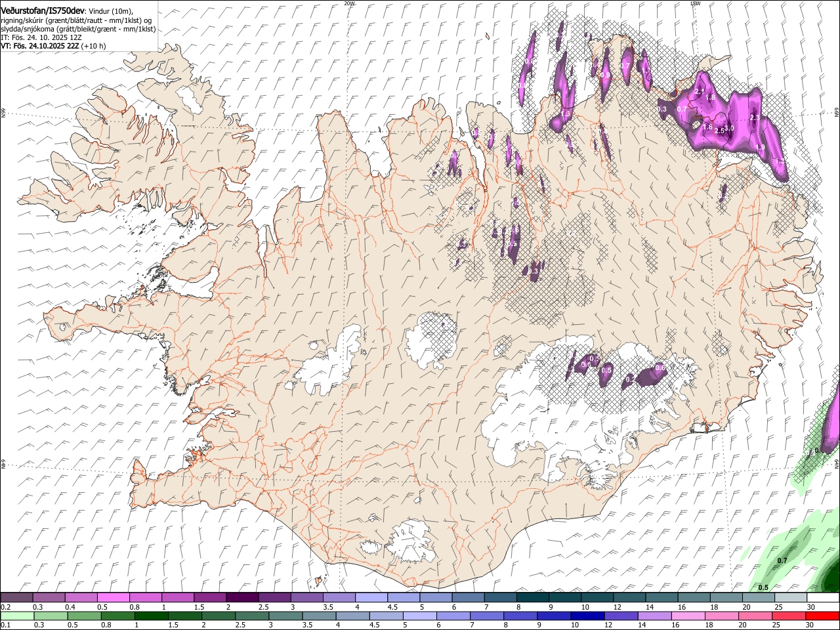Pick the white swatch after 30 in snow legend
This screenshot has width=840, height=630.
tap(824, 598)
